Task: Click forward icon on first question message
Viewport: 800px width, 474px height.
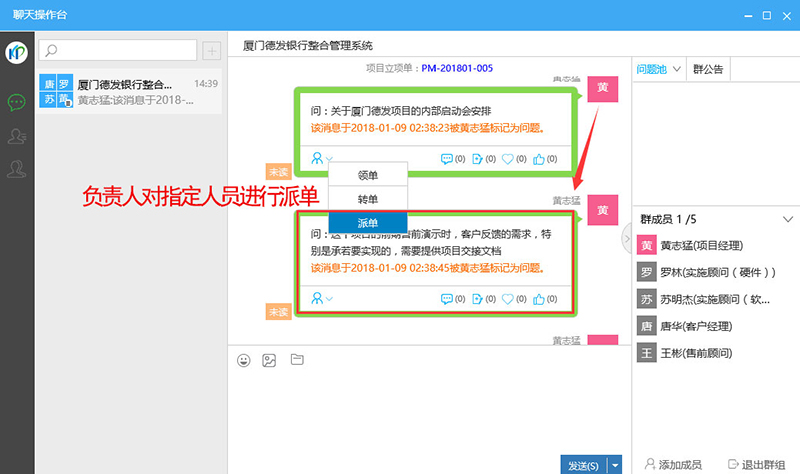Action: (x=477, y=159)
